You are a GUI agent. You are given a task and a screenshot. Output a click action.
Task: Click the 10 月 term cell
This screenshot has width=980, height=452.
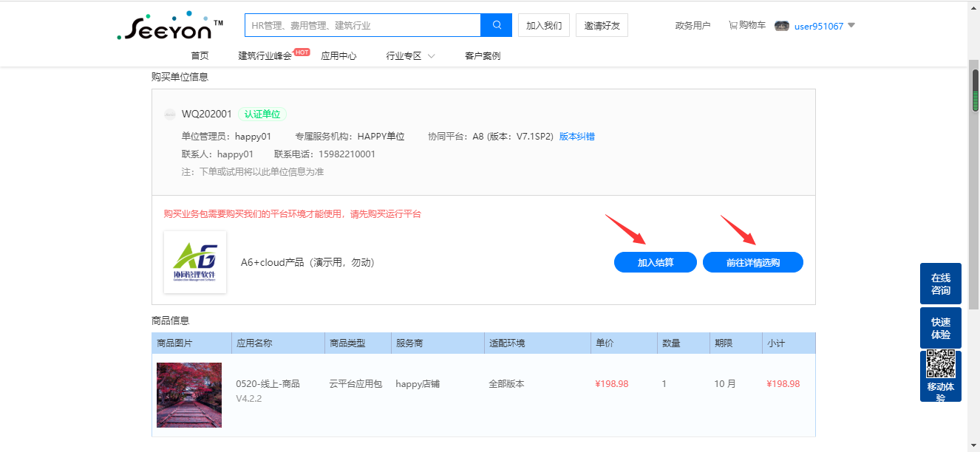coord(725,384)
